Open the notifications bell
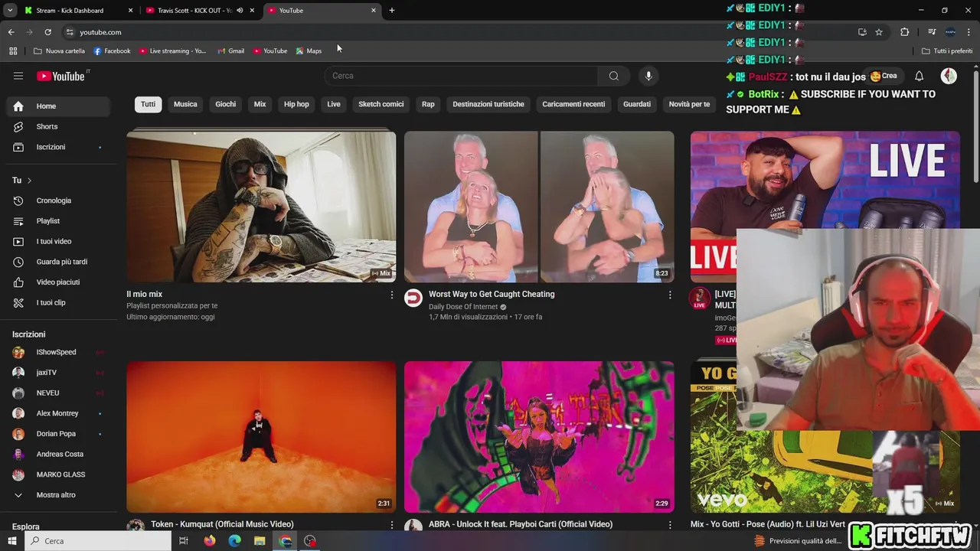 point(919,76)
